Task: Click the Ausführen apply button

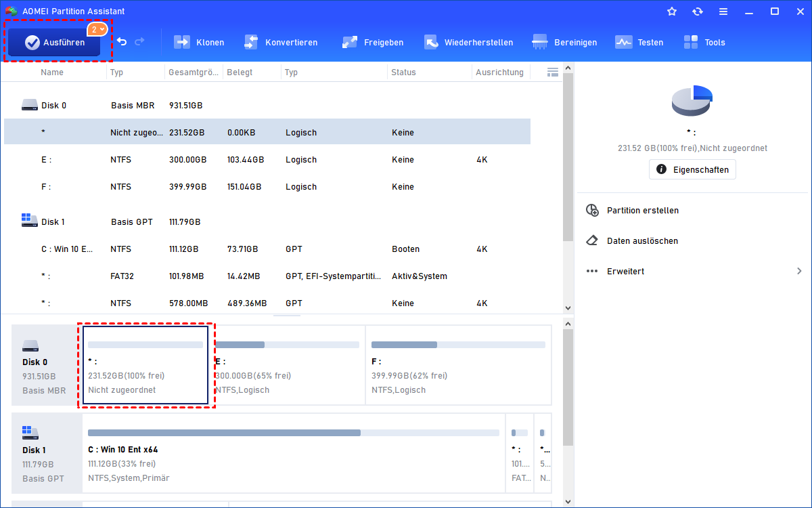Action: tap(54, 42)
